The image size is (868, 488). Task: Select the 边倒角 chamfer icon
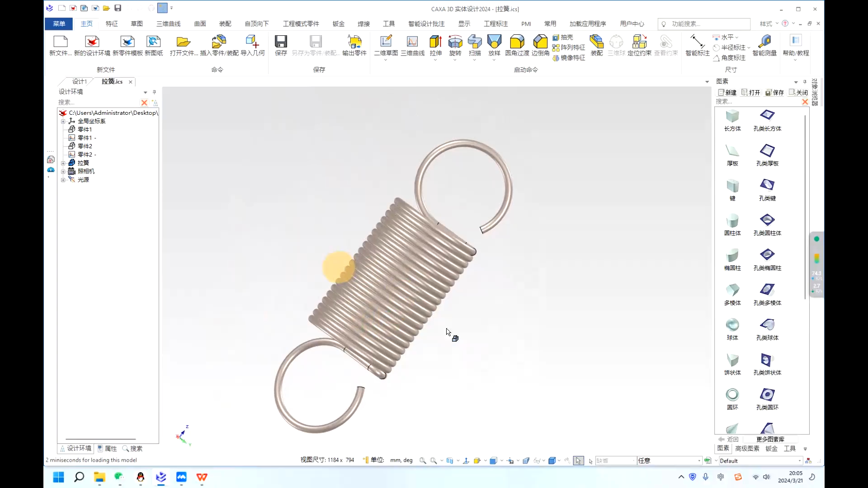(x=540, y=42)
